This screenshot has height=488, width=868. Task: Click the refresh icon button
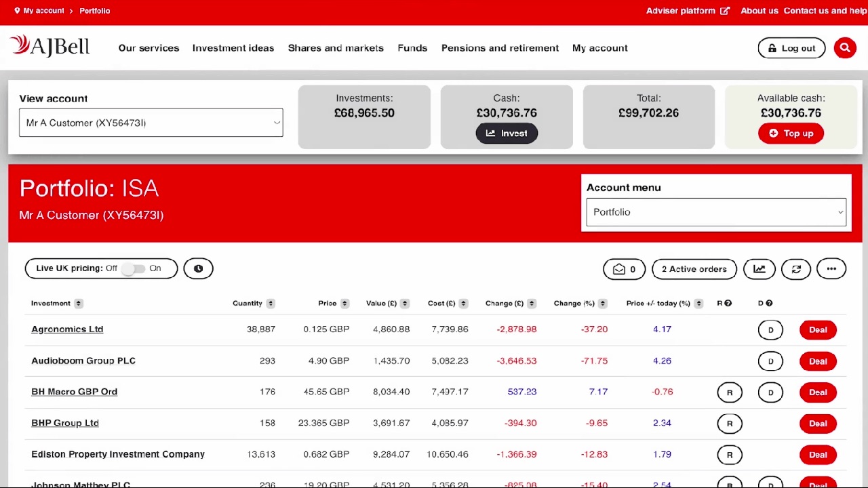(796, 269)
